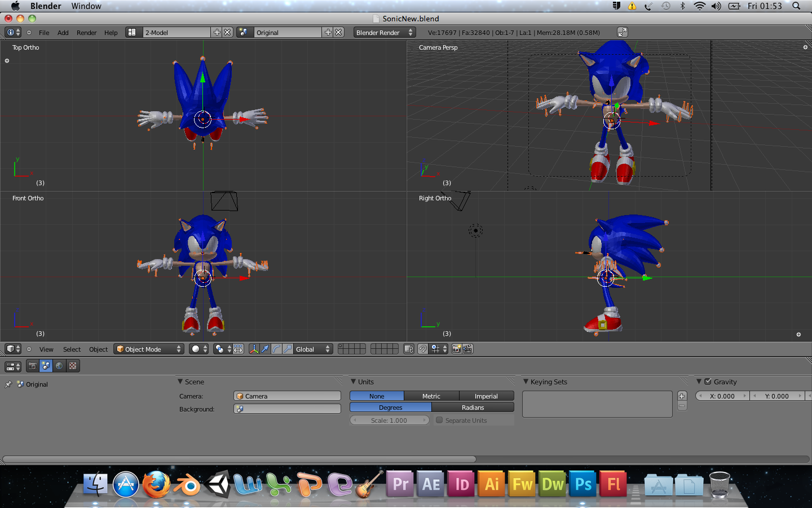This screenshot has height=508, width=812.
Task: Disable the Gravity checkbox
Action: point(707,382)
